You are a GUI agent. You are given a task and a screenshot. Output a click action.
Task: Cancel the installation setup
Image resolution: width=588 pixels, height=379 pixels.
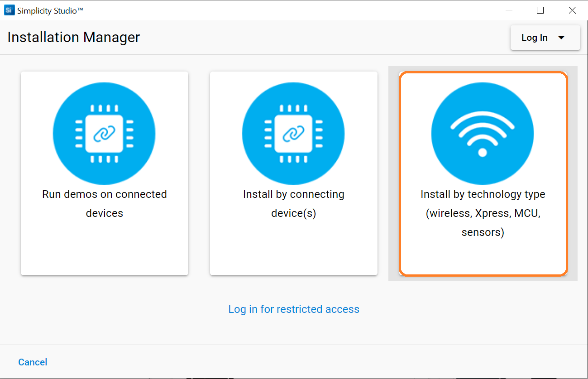32,362
